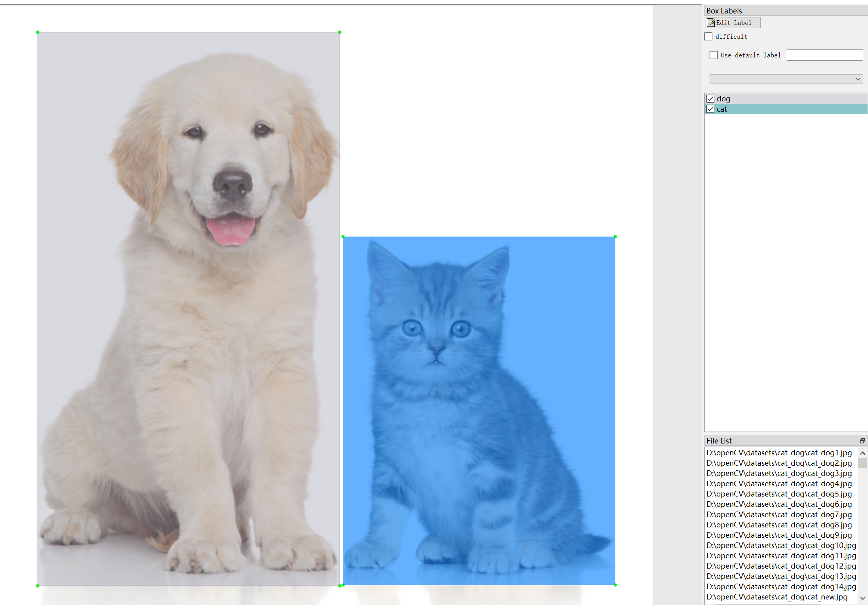The width and height of the screenshot is (868, 605).
Task: Open cat_dog9.jpg in File List
Action: pyautogui.click(x=779, y=535)
